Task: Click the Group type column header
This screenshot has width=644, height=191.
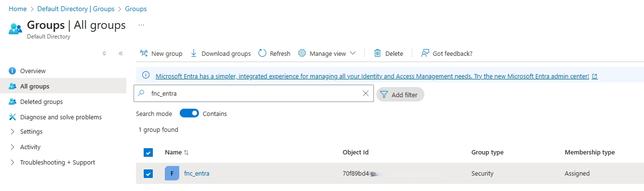Action: point(487,153)
